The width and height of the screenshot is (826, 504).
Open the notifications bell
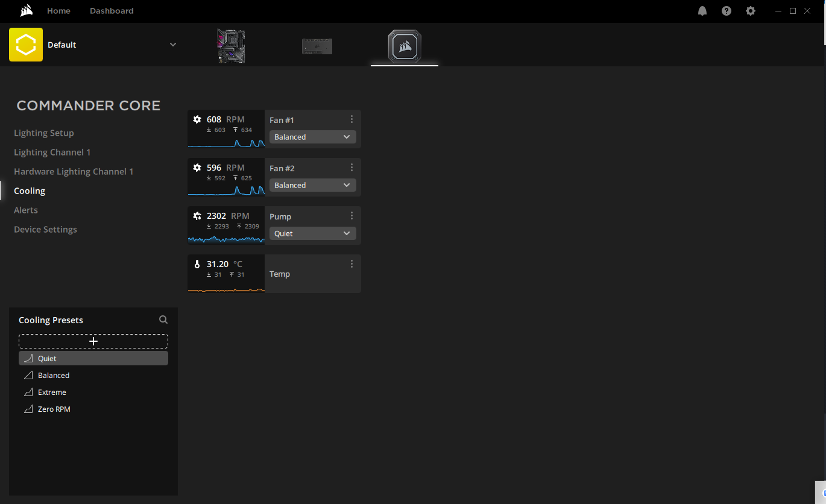(702, 11)
